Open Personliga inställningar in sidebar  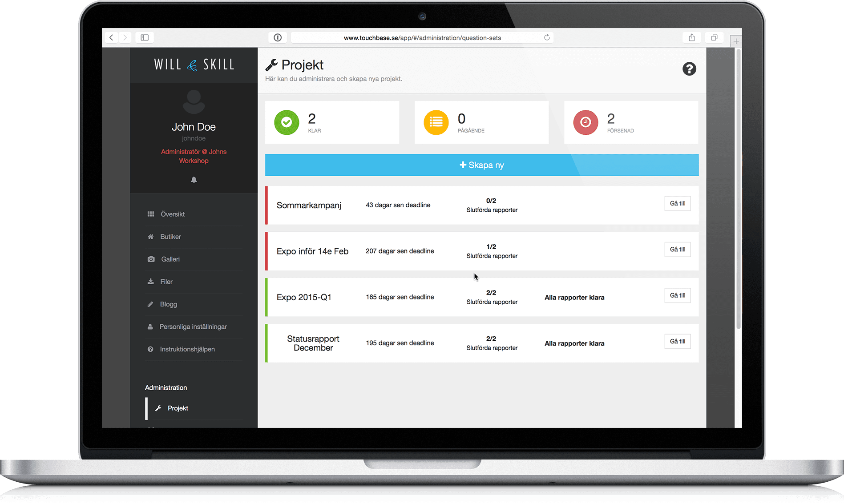[194, 327]
